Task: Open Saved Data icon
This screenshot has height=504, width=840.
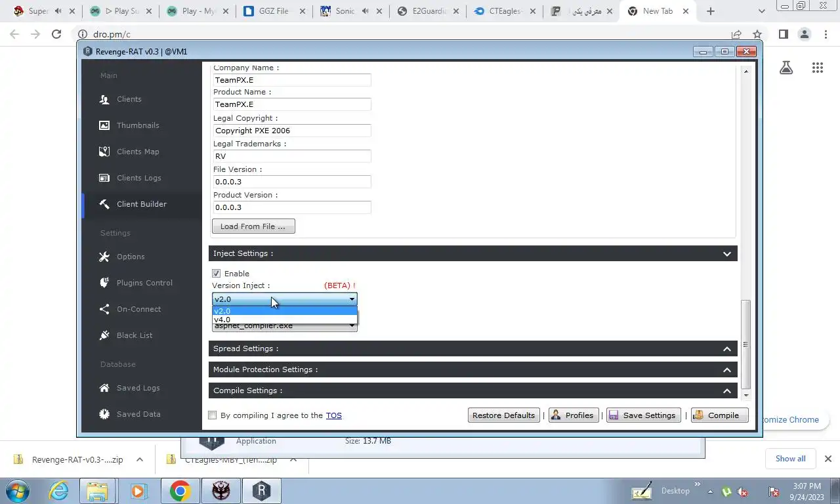Action: point(104,414)
